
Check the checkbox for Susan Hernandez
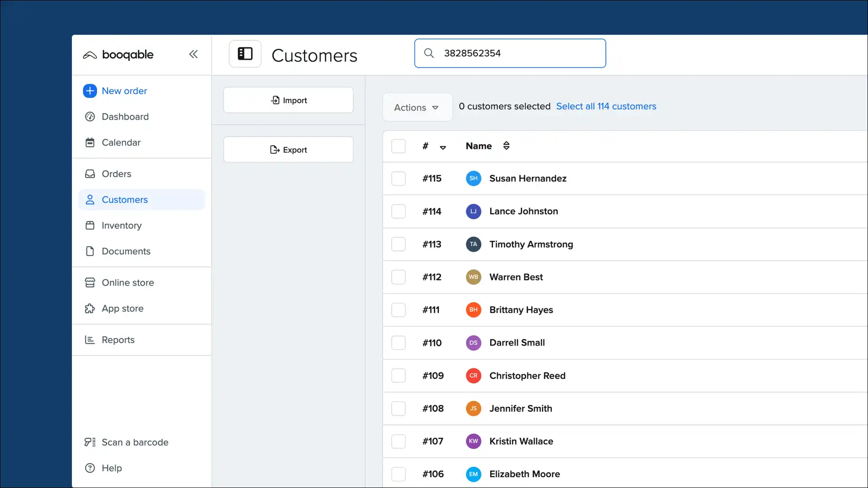pos(398,178)
